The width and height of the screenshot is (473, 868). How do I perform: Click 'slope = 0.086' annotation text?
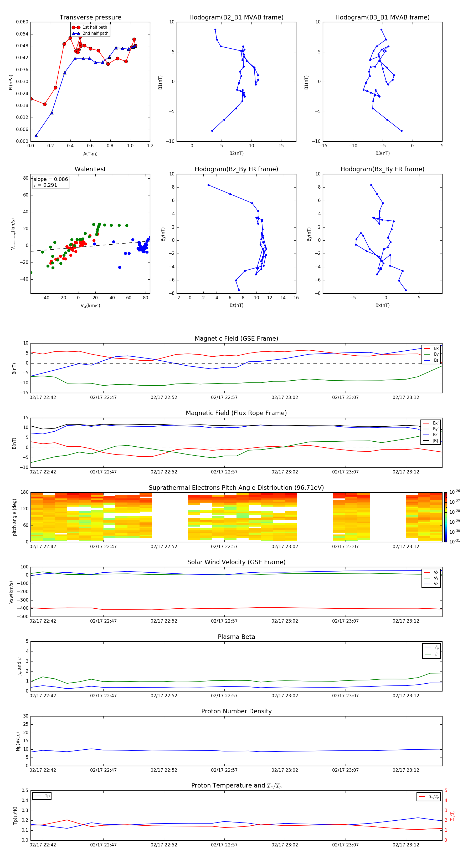pyautogui.click(x=50, y=179)
